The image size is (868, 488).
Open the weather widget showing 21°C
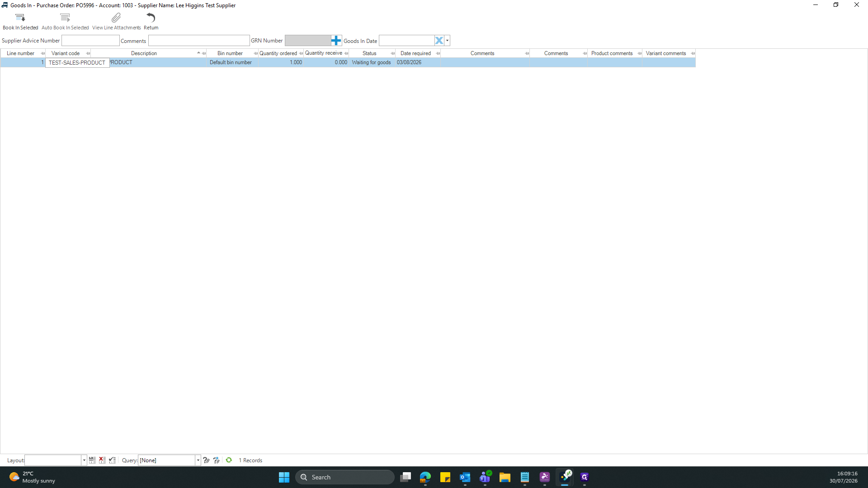click(32, 477)
